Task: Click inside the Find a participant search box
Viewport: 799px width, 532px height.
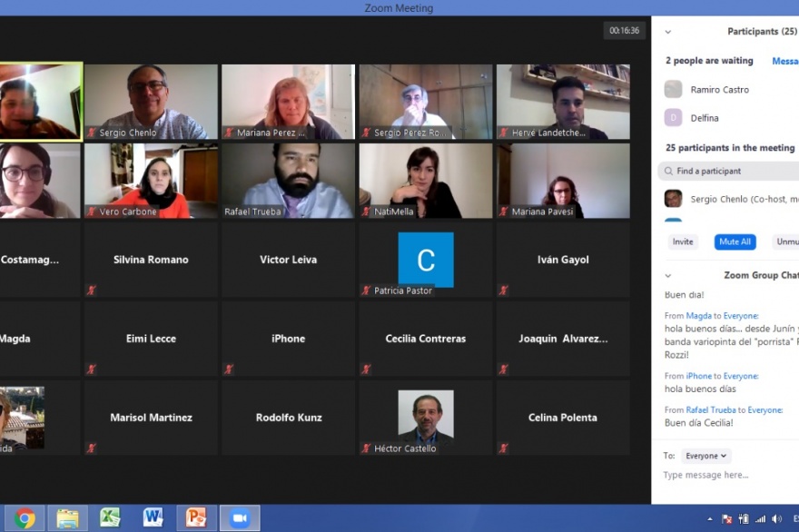Action: (x=729, y=172)
